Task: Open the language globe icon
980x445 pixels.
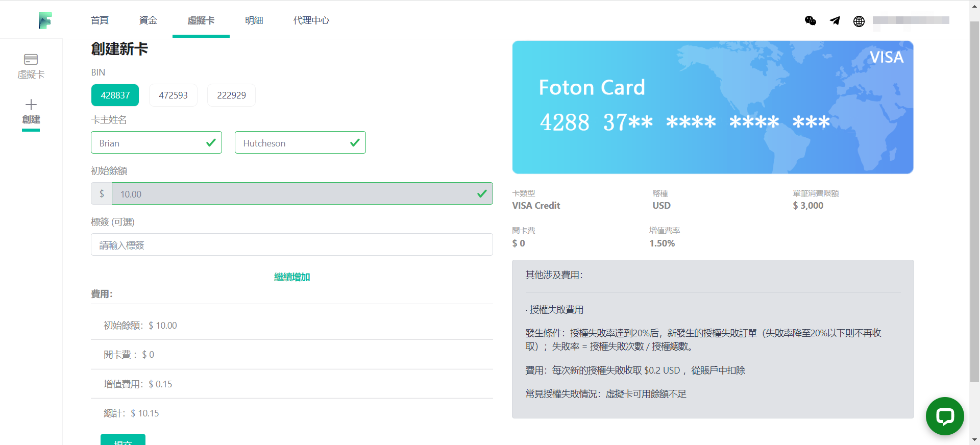Action: [859, 21]
